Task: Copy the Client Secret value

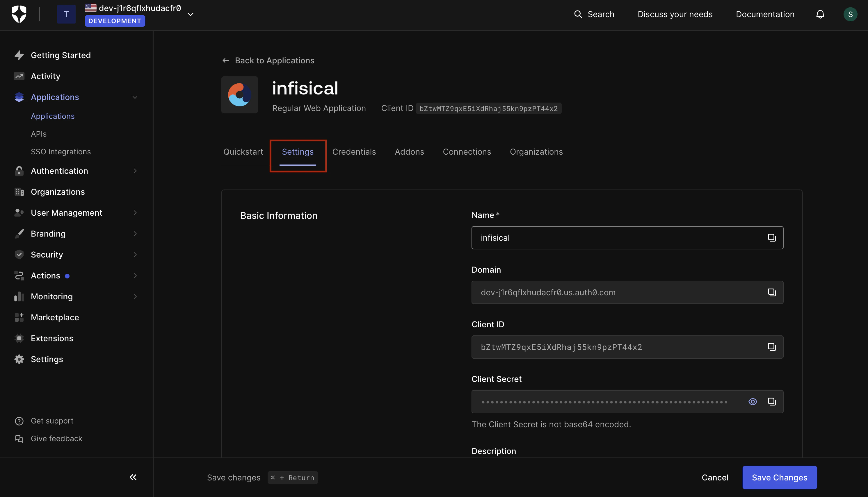Action: pos(771,401)
